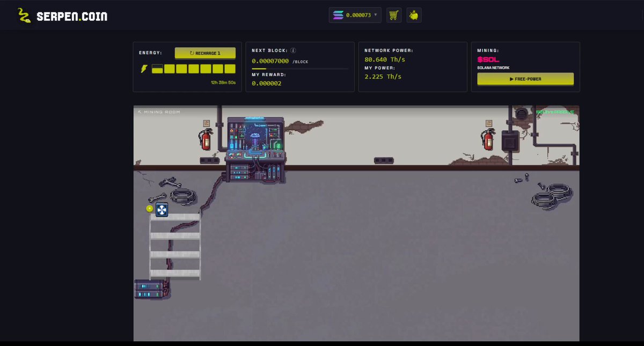The width and height of the screenshot is (644, 346).
Task: Click the empty metal shelving rack
Action: coord(175,246)
